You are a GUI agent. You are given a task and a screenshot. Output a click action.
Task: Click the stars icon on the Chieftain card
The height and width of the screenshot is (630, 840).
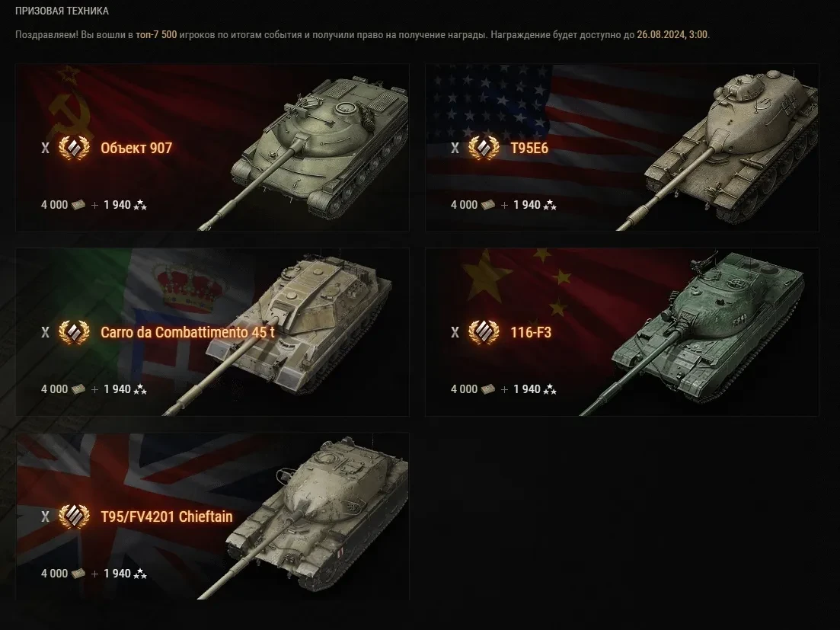click(x=140, y=573)
